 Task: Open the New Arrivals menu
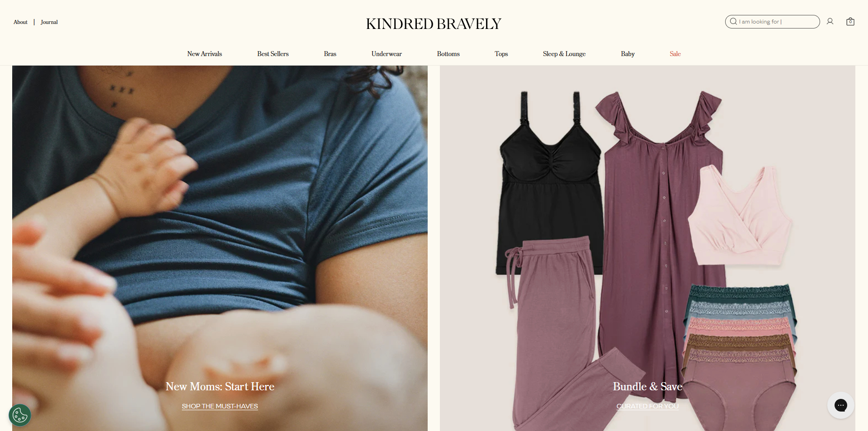(205, 54)
